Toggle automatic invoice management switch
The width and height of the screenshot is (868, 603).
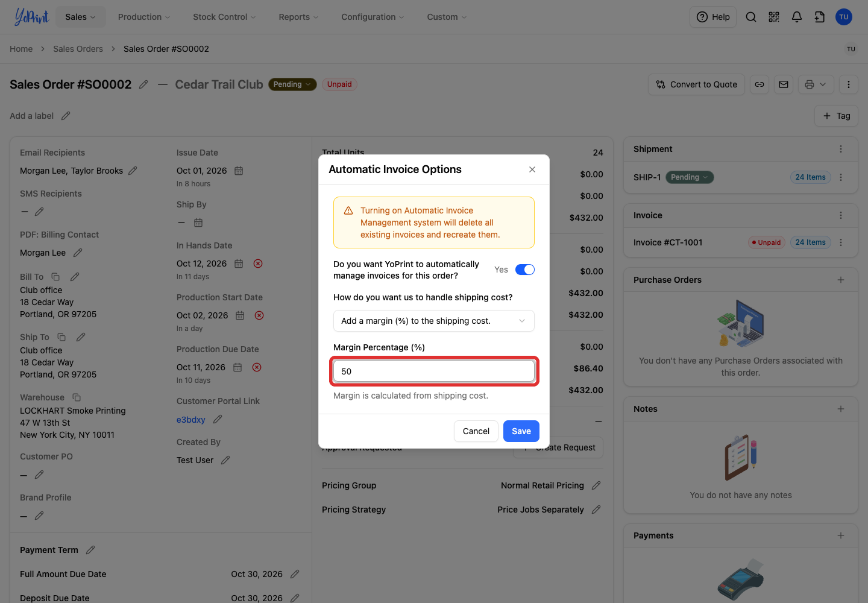coord(525,270)
